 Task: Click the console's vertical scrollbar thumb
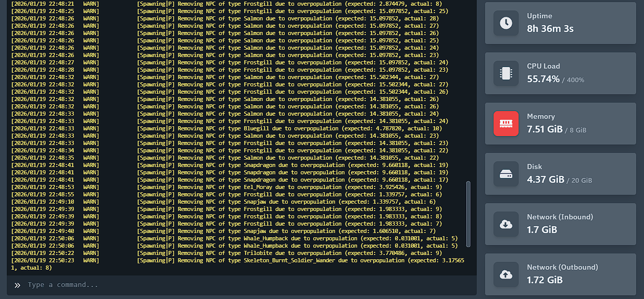[x=468, y=214]
